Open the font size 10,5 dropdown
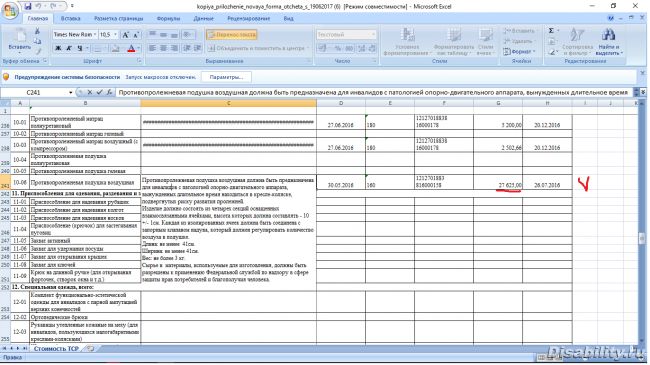Viewport: 650px width, 365px height. pyautogui.click(x=116, y=35)
